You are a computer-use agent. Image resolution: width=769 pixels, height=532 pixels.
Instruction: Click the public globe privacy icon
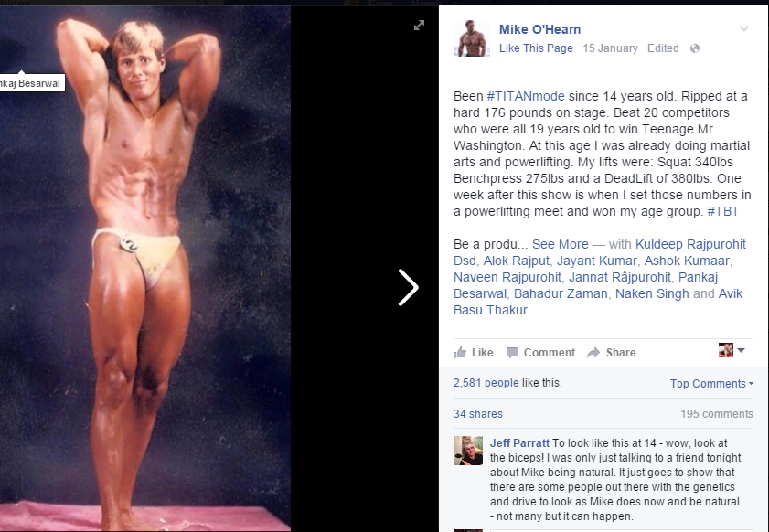pyautogui.click(x=694, y=48)
